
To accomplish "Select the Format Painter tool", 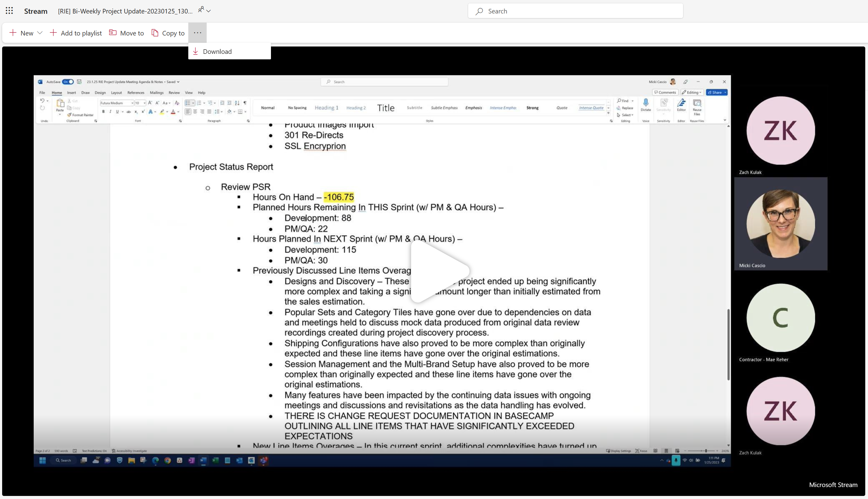I will click(x=80, y=115).
